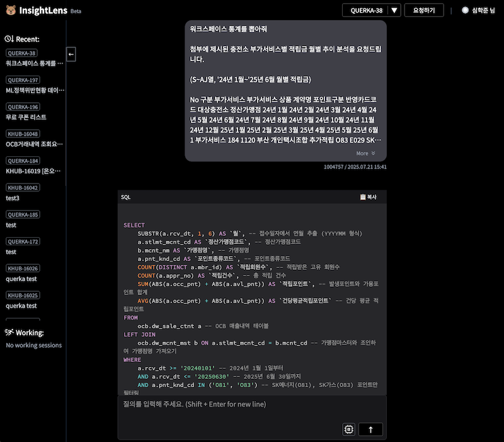Screen dimensions: 504x442
Task: Click the clipboard copy icon on the SQL block
Action: coord(362,197)
